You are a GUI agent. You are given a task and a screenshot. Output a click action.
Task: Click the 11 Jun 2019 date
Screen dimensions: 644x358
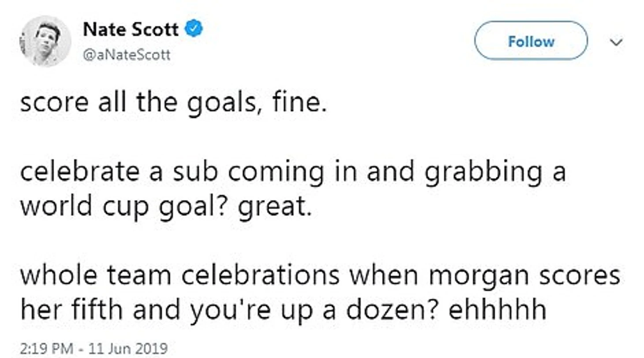[128, 349]
